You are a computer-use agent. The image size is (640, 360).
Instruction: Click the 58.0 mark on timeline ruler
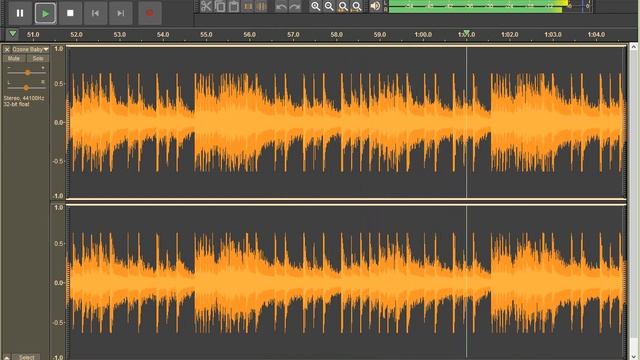click(x=336, y=35)
